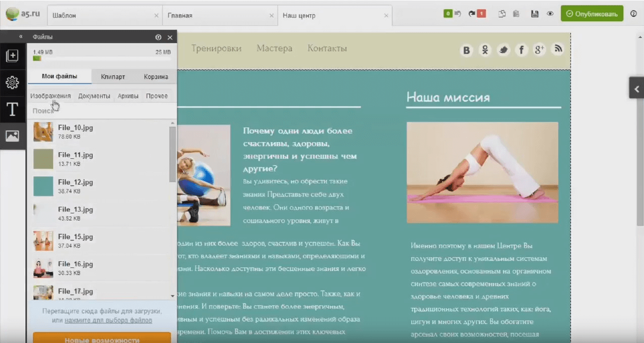Click the нажмите для выбора файлов link

point(108,320)
